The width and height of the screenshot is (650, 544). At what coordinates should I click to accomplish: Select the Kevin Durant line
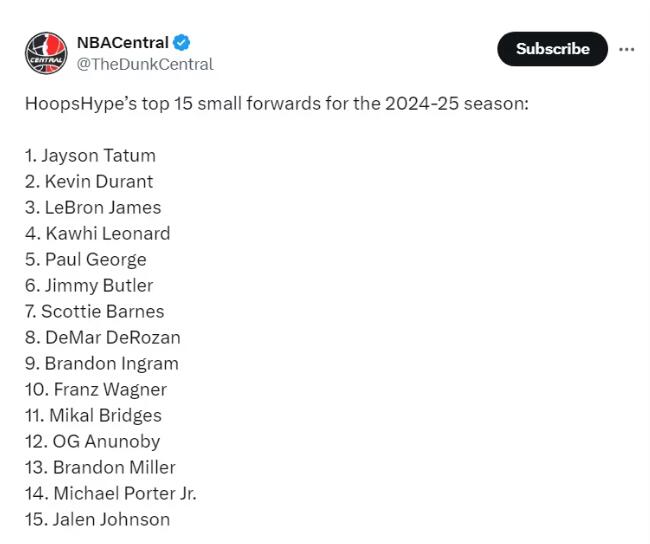[90, 182]
